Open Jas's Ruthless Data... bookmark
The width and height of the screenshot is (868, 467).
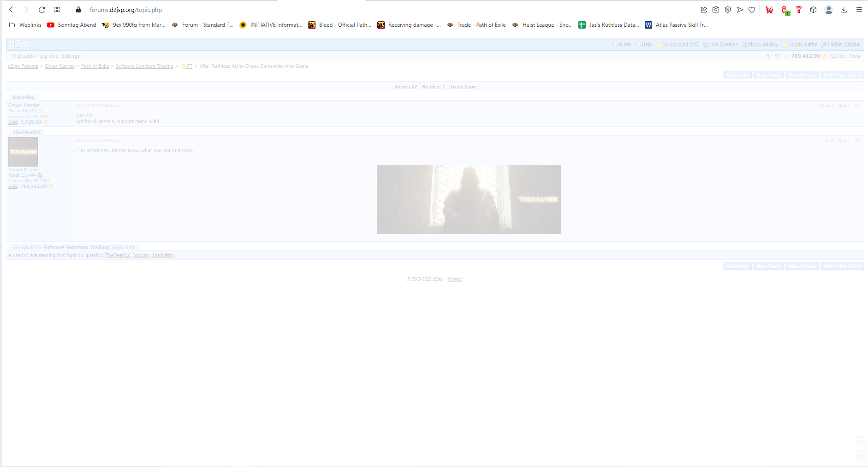tap(609, 25)
